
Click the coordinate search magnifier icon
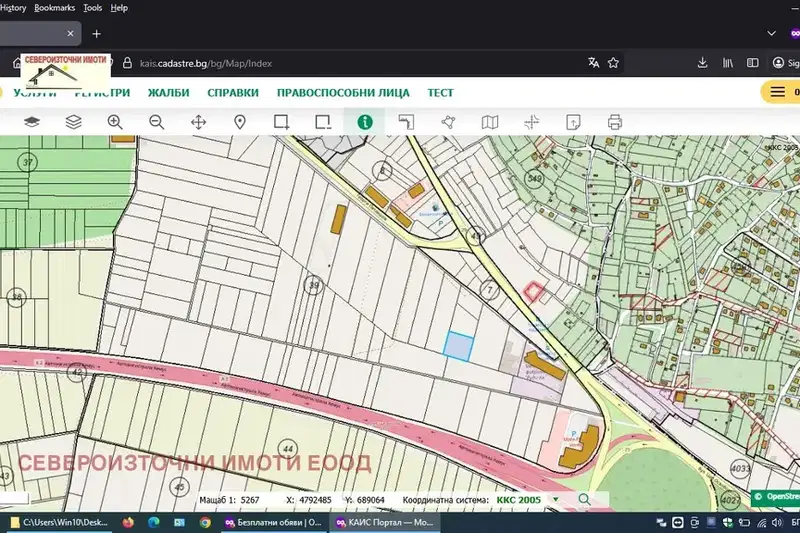click(x=585, y=499)
